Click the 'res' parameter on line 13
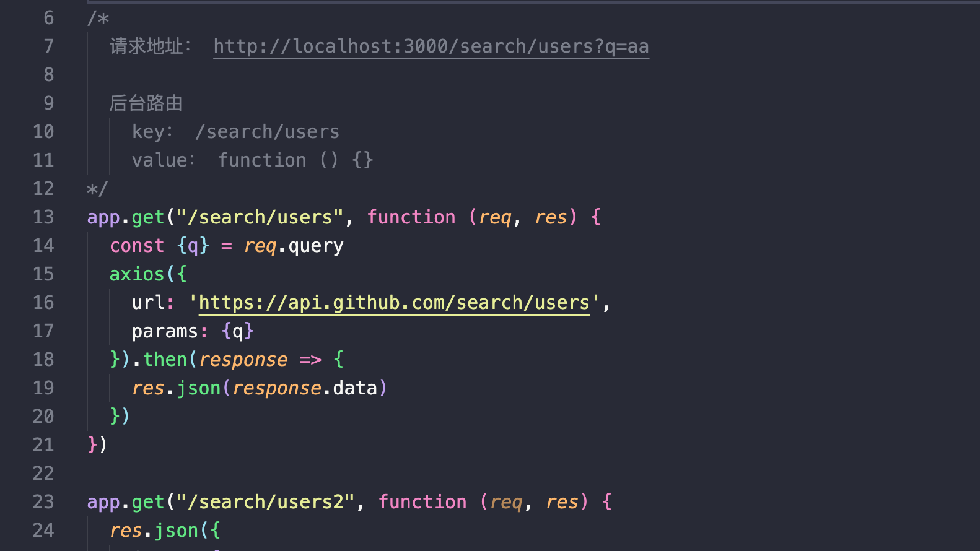 coord(551,217)
